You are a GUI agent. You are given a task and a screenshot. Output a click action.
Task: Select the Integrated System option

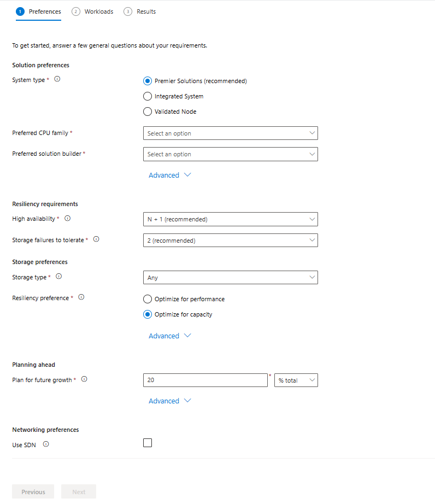click(x=148, y=96)
